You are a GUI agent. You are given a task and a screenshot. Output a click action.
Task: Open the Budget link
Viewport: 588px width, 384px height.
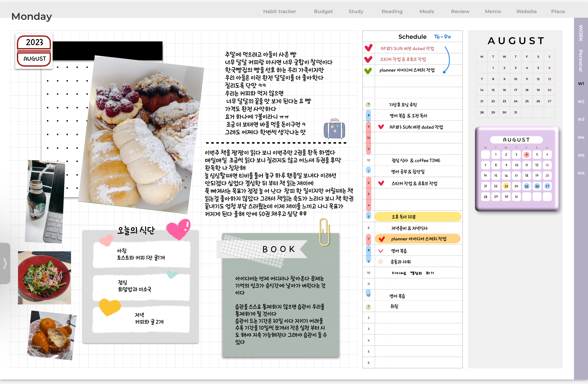323,11
